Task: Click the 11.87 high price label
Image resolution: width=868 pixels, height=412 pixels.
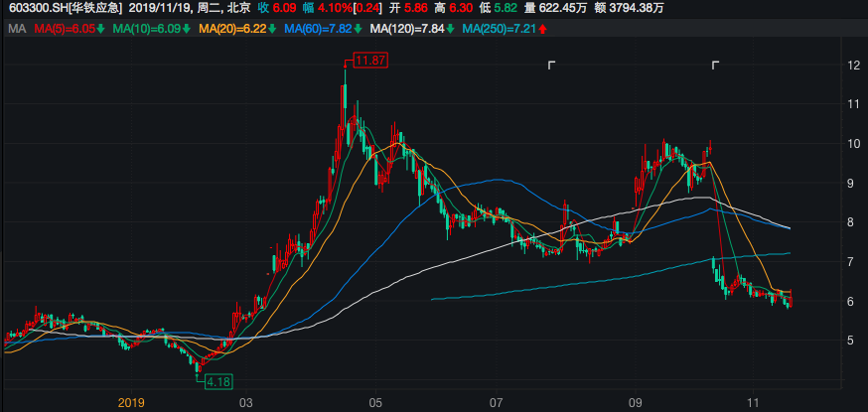Action: click(x=370, y=61)
